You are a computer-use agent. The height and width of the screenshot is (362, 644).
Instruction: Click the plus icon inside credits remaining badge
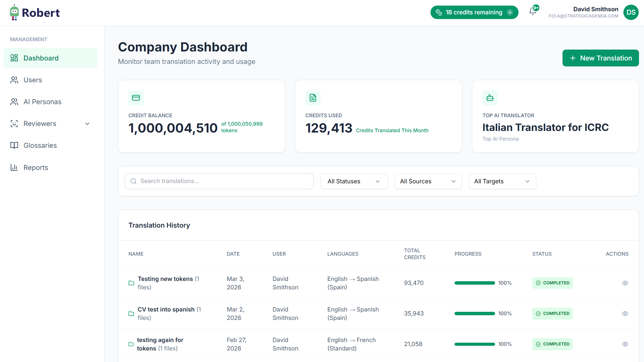point(510,12)
